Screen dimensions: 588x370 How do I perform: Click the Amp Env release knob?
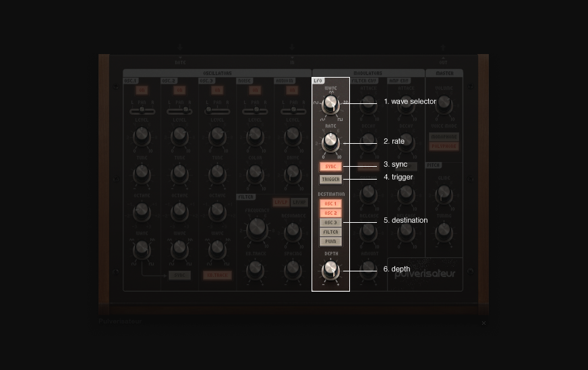click(406, 232)
